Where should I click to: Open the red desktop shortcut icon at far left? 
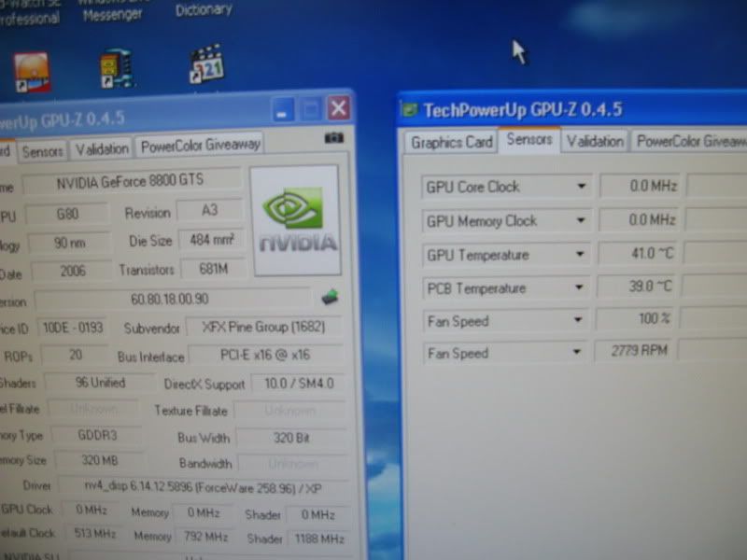click(32, 72)
